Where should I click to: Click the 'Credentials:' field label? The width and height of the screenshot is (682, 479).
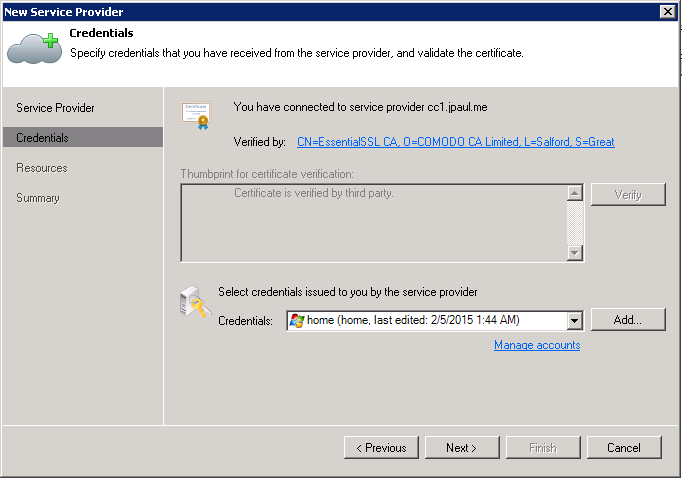[x=245, y=321]
